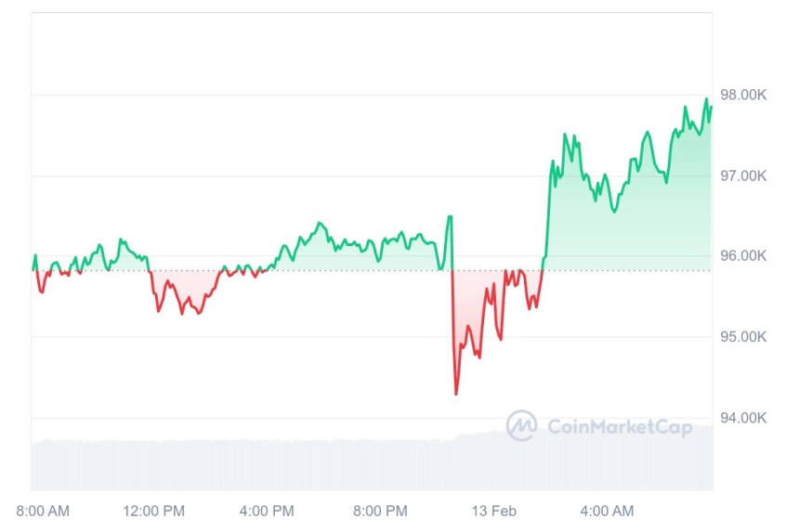Image resolution: width=799 pixels, height=532 pixels.
Task: Click the 4:00 PM time axis label
Action: [x=267, y=511]
